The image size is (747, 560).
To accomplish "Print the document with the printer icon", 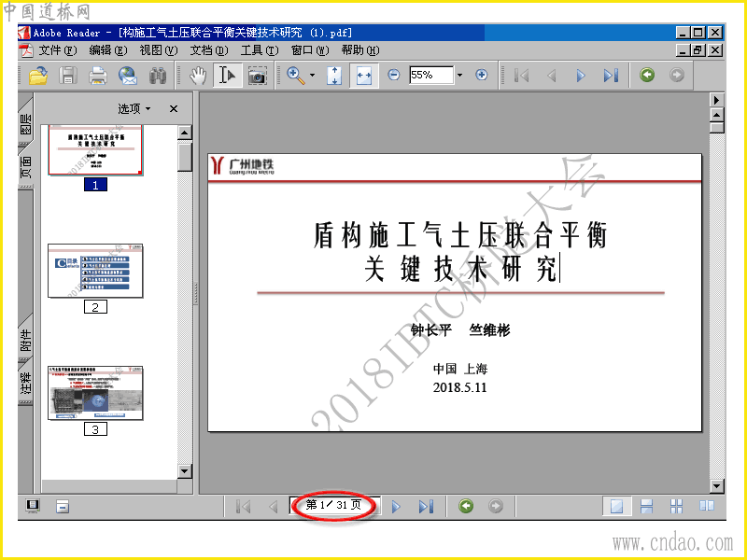I will pyautogui.click(x=98, y=76).
